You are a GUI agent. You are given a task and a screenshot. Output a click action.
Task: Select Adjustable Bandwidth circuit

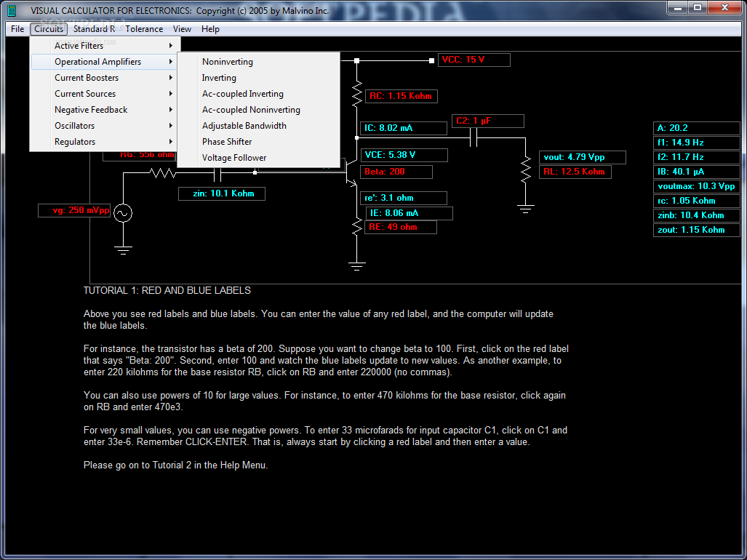[x=259, y=126]
